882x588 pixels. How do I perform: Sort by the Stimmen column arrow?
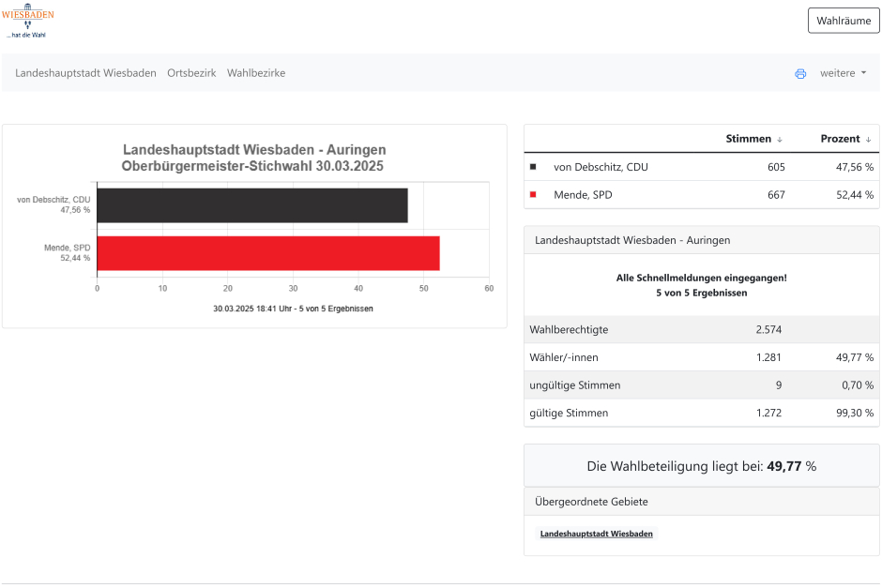click(779, 139)
